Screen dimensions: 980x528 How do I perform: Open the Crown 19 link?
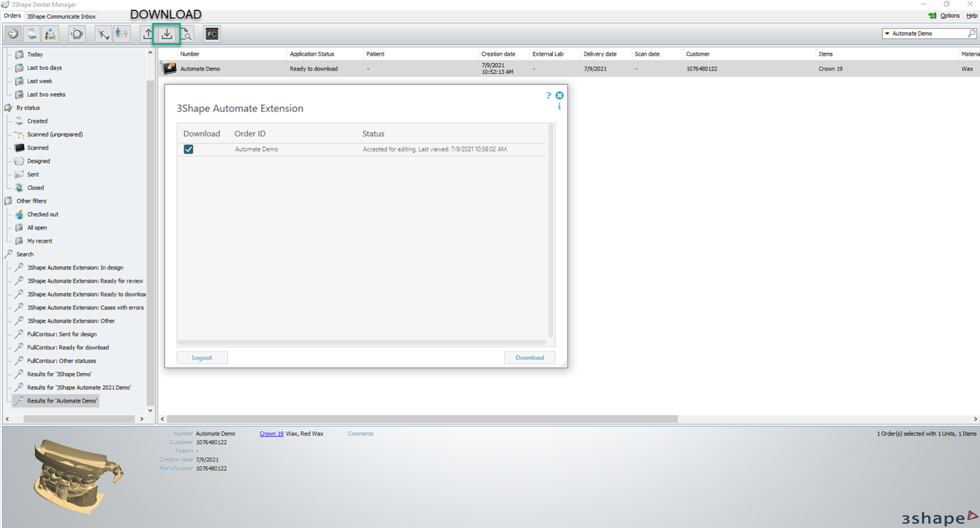271,433
